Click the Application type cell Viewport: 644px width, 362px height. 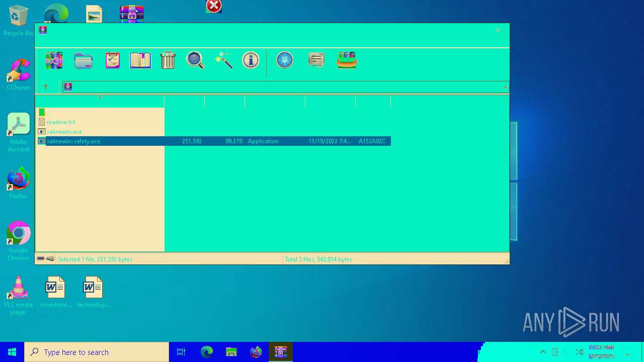coord(263,141)
